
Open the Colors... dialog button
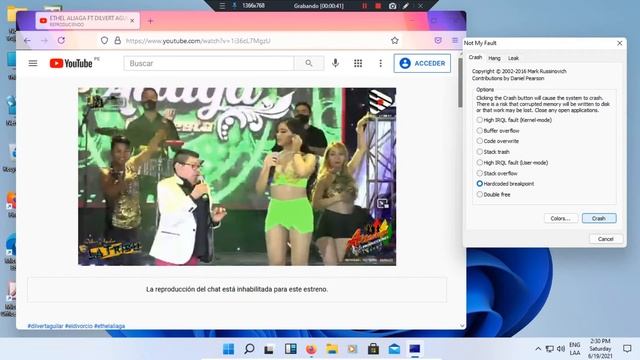pyautogui.click(x=560, y=218)
